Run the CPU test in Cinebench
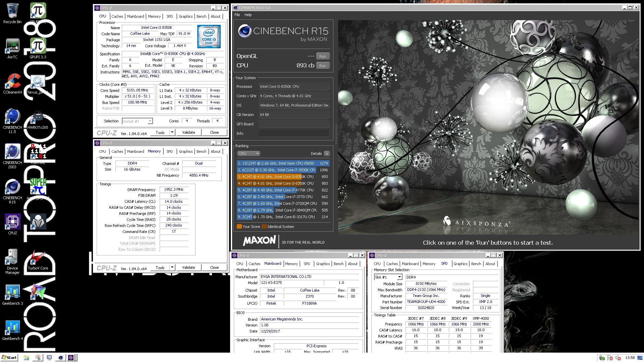The width and height of the screenshot is (644, 362). pyautogui.click(x=323, y=66)
